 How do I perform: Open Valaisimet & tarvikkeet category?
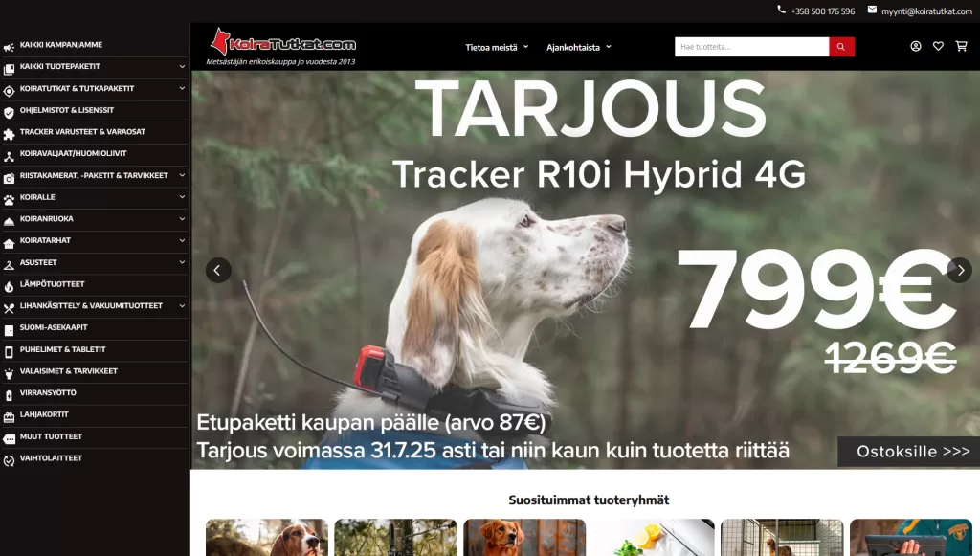click(x=69, y=371)
